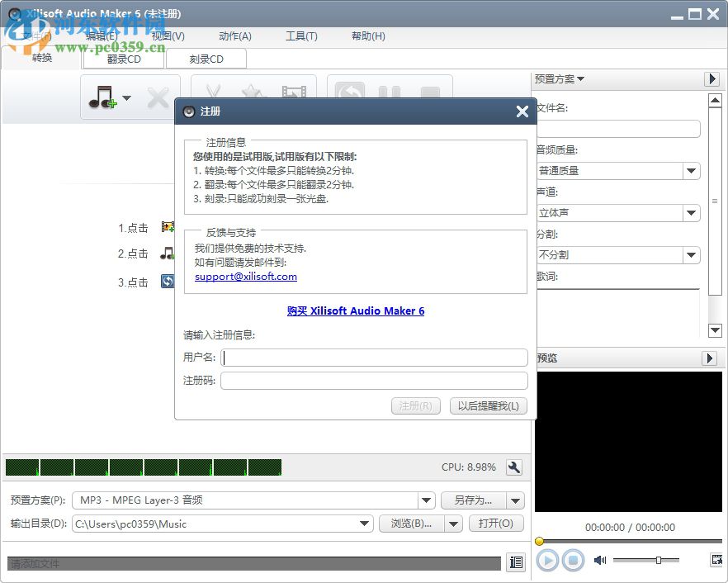
Task: Open the 声道 dropdown showing 立体声
Action: 692,213
